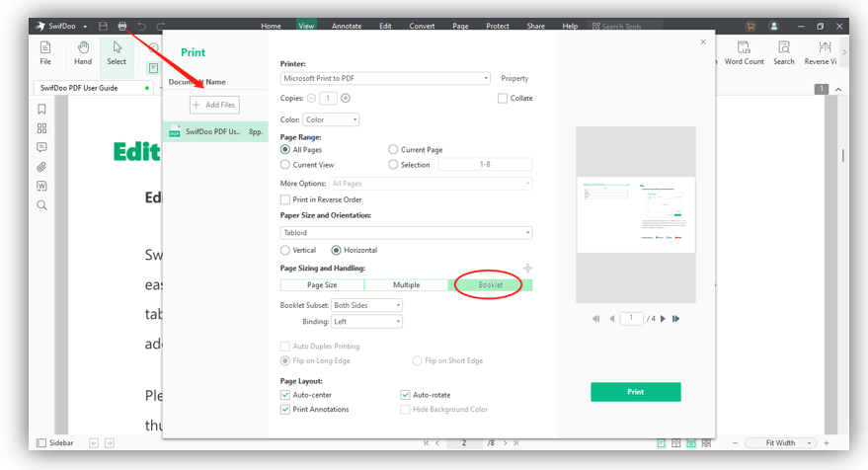Open the Word sidebar icon
Viewport: 868px width, 470px height.
[x=41, y=186]
